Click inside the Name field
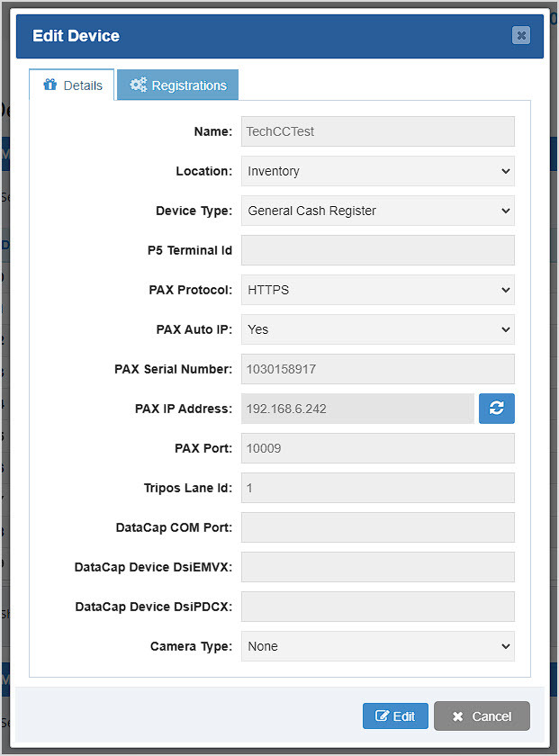The image size is (559, 756). (x=377, y=131)
